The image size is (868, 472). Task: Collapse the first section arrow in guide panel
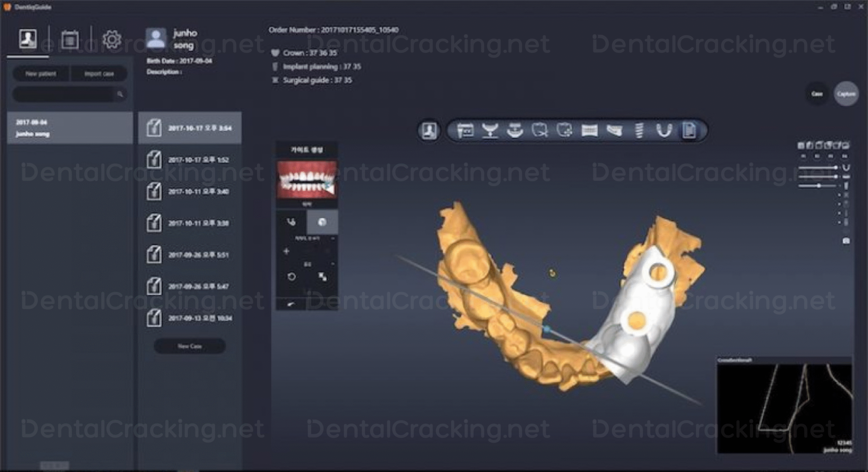[x=333, y=239]
